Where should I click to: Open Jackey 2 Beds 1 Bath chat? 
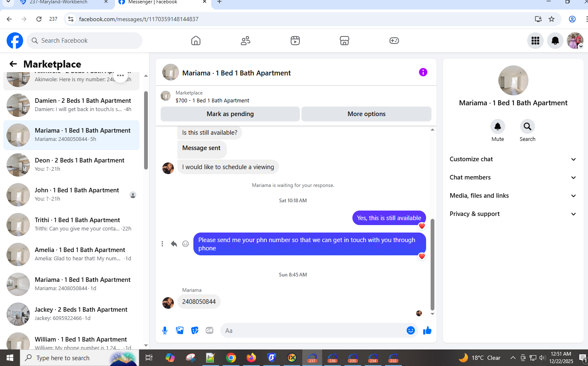pos(71,314)
